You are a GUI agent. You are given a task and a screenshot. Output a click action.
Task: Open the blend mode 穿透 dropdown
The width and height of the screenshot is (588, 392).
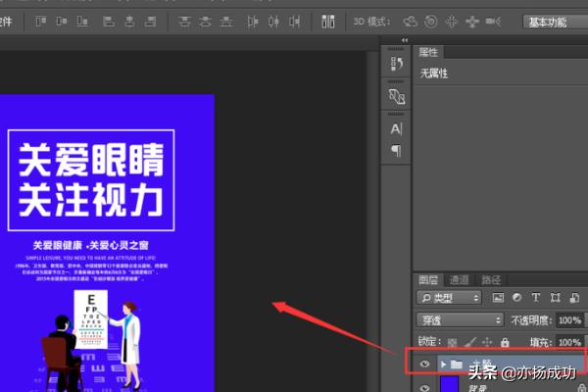459,319
